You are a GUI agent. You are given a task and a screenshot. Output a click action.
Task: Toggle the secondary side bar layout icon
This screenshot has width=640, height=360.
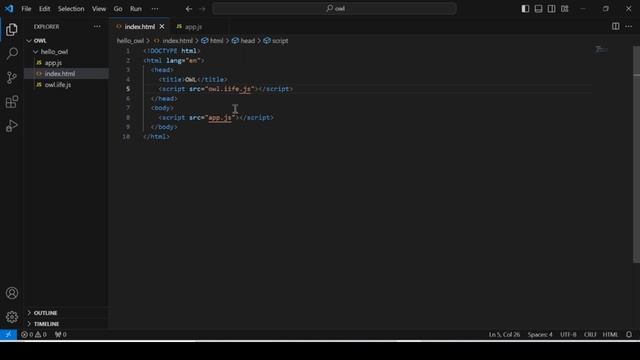[x=551, y=9]
